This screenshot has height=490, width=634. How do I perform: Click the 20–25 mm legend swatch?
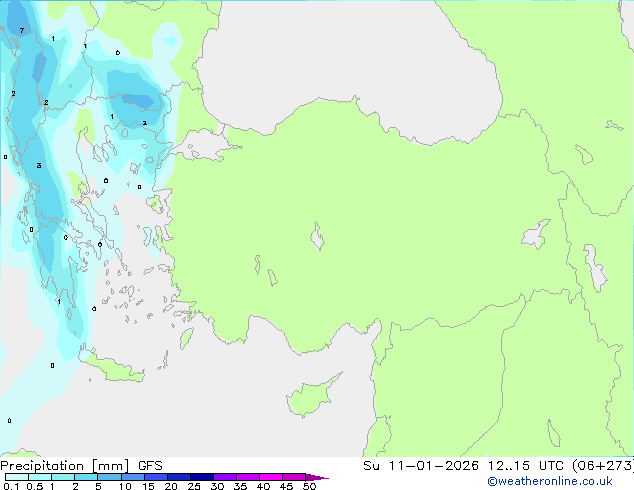(x=179, y=477)
